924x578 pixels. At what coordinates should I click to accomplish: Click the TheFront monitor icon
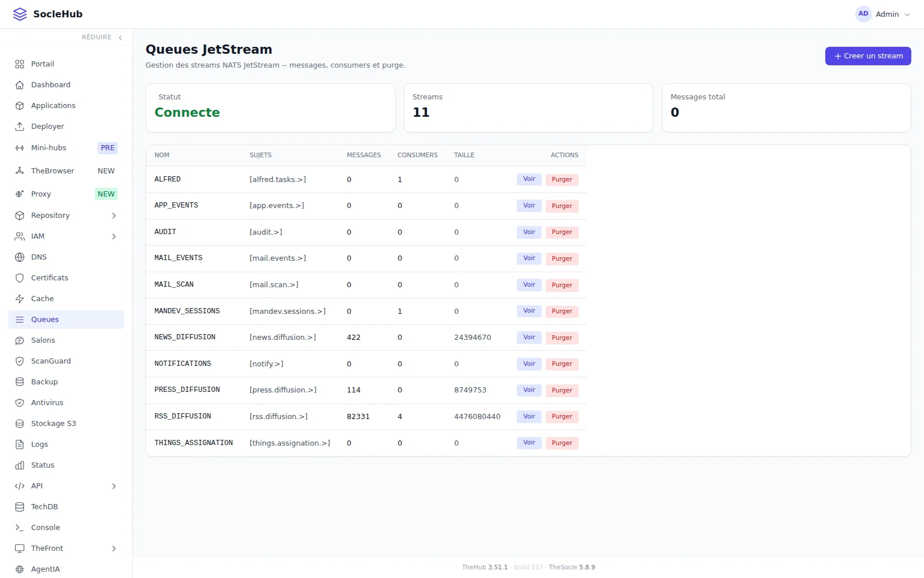click(x=20, y=549)
